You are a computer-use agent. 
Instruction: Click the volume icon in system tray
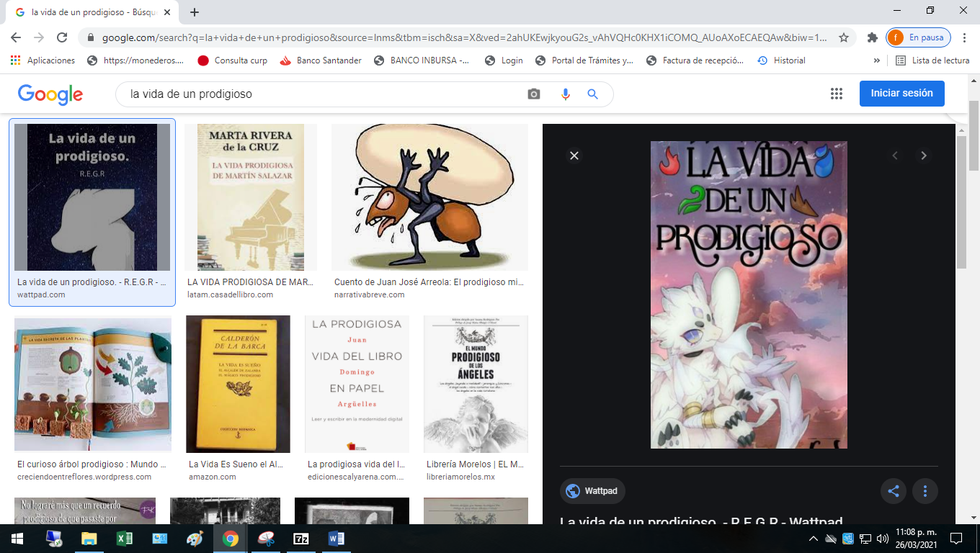882,539
